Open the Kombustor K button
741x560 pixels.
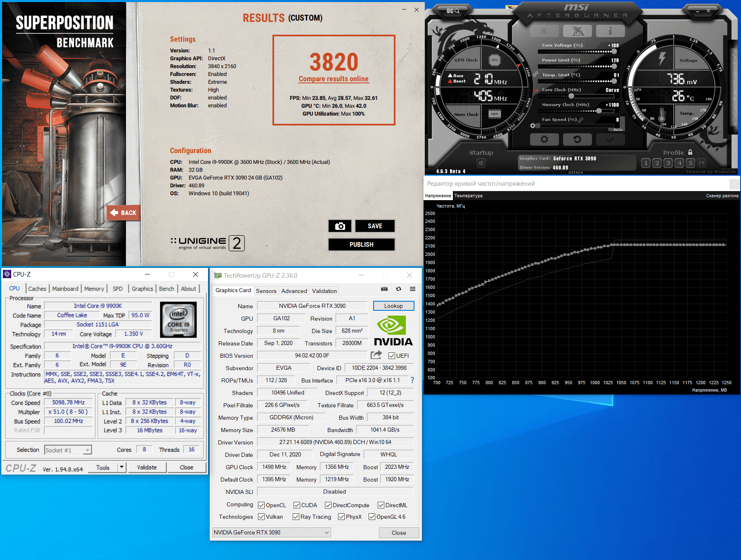[544, 31]
